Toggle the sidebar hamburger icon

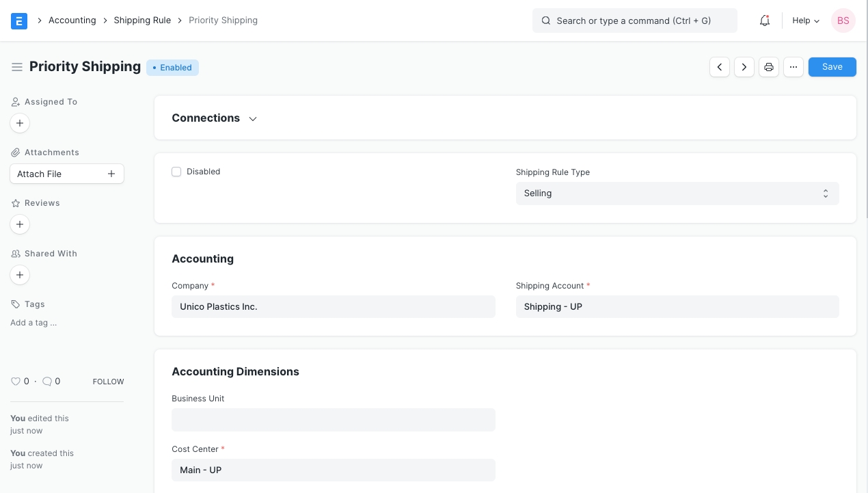click(17, 67)
